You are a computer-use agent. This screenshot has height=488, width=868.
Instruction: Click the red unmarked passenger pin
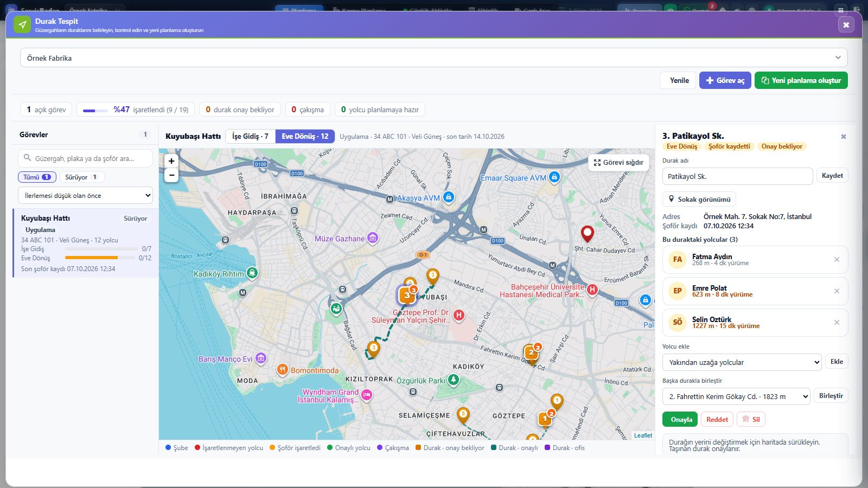point(587,234)
